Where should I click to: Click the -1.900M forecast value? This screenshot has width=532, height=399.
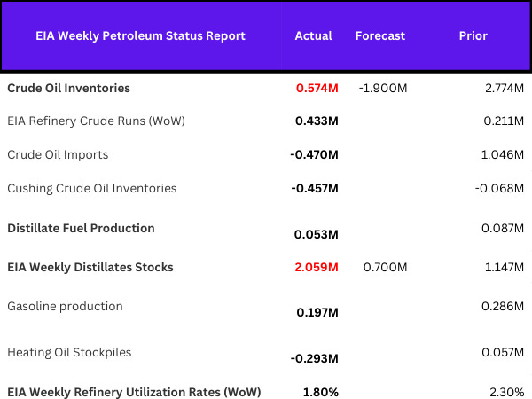pyautogui.click(x=383, y=88)
